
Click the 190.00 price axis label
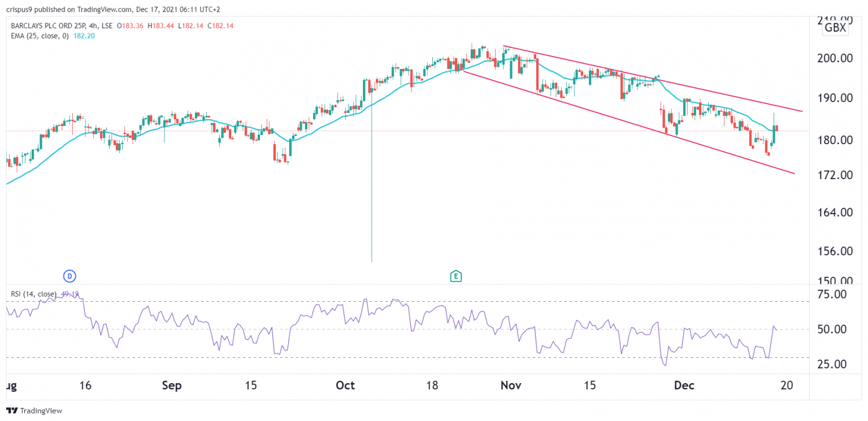point(834,98)
